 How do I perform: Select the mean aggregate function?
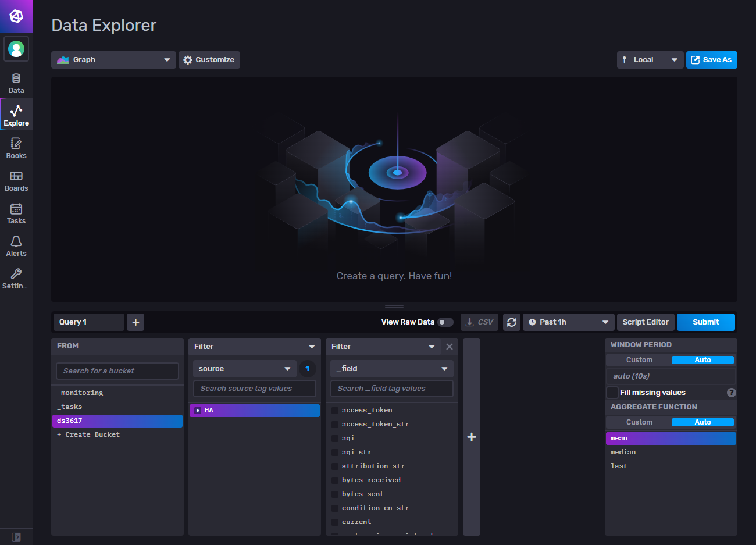pyautogui.click(x=671, y=439)
